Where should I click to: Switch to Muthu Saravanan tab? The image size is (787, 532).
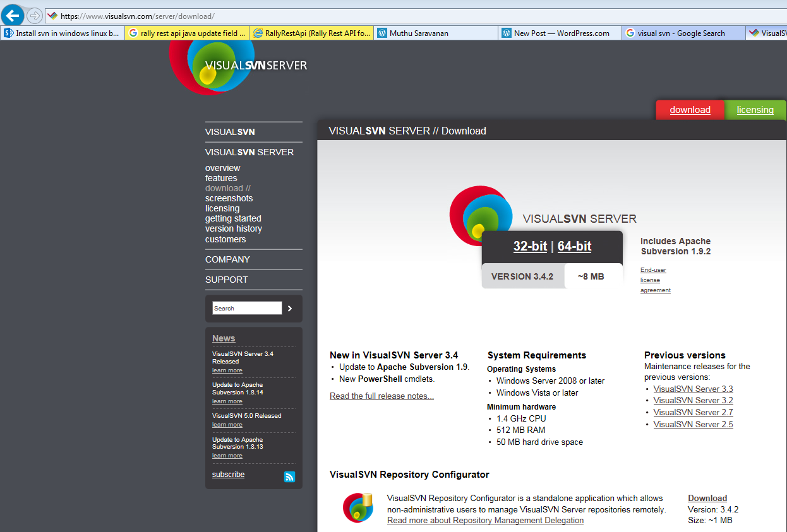click(436, 33)
